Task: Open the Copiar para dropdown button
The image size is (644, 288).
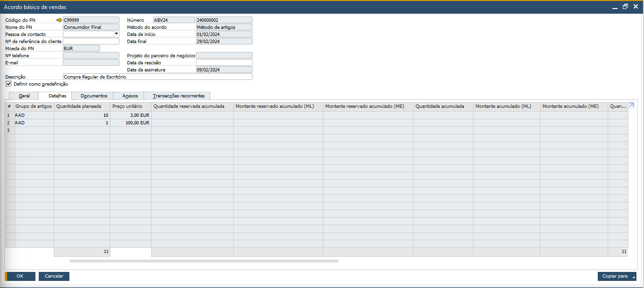Action: pyautogui.click(x=617, y=276)
